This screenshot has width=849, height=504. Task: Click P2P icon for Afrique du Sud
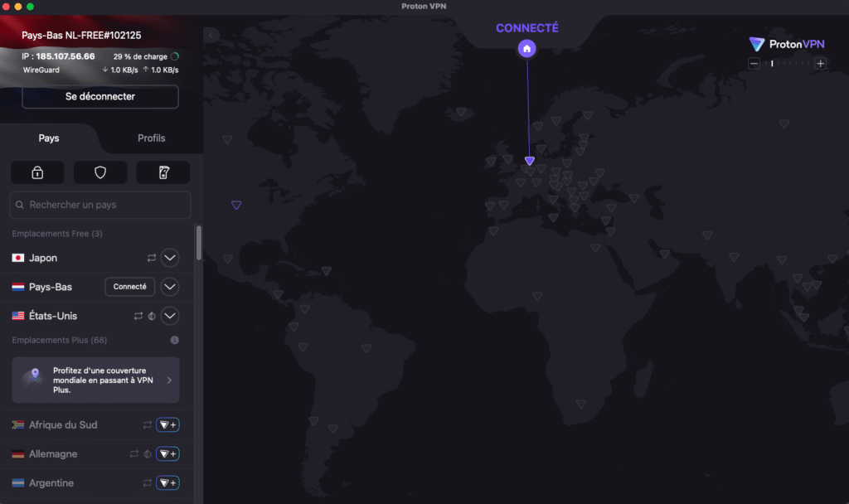coord(148,425)
